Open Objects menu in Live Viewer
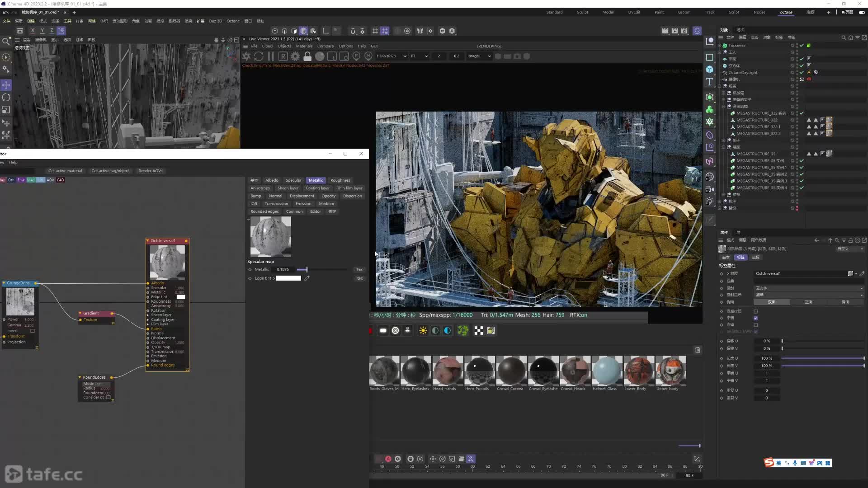The image size is (868, 488). [x=284, y=46]
